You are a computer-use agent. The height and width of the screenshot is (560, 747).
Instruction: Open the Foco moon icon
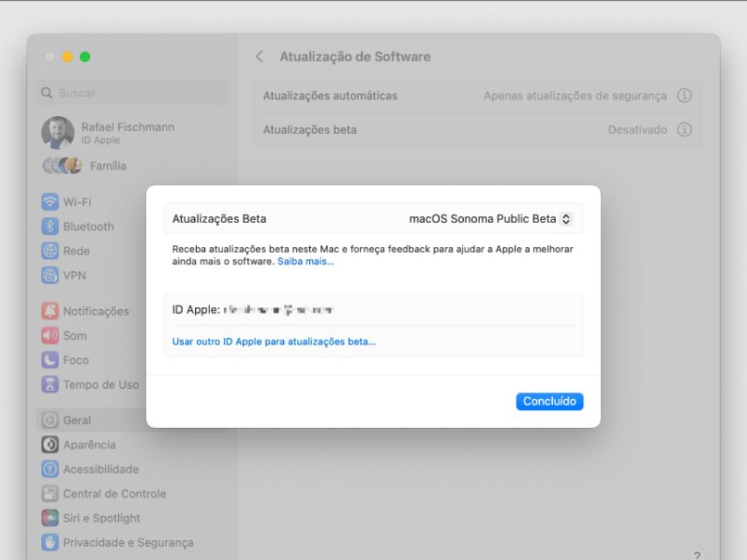click(50, 360)
